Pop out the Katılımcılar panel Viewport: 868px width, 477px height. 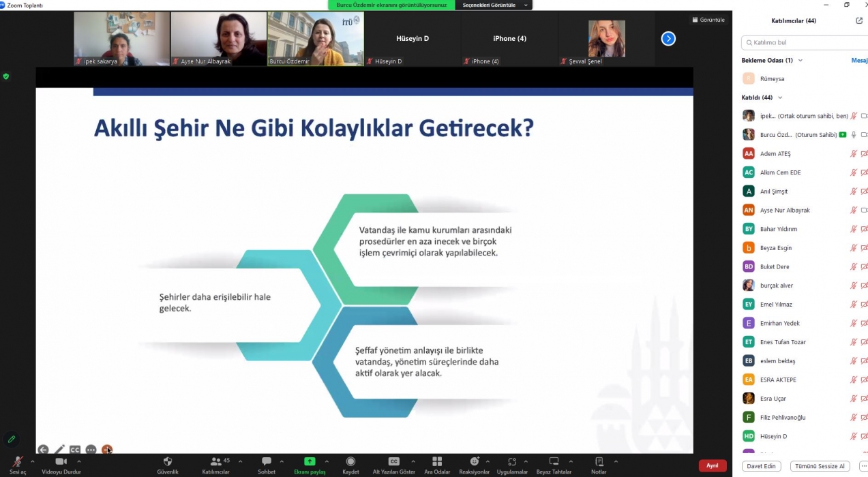point(859,21)
